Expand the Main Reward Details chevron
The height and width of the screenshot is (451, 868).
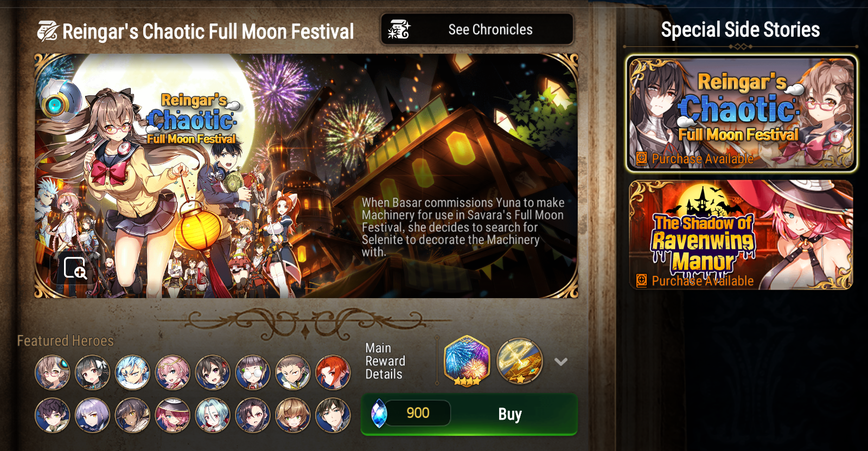(561, 362)
